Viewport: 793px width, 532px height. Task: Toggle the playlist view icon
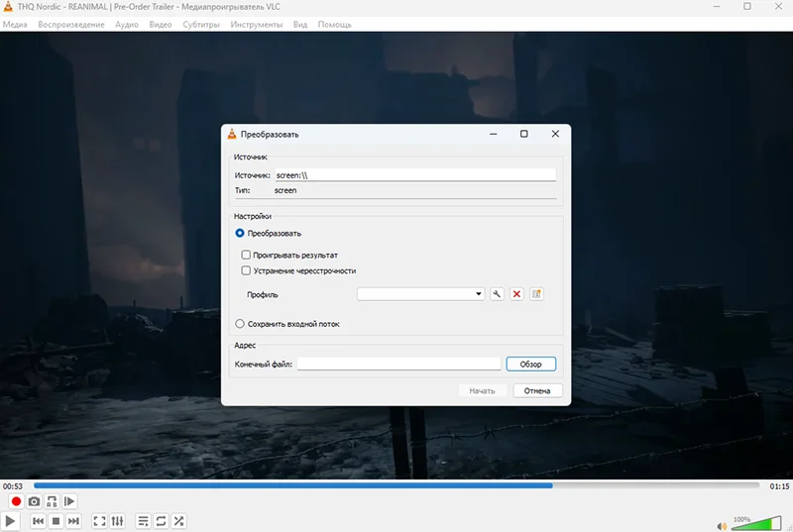pos(143,521)
